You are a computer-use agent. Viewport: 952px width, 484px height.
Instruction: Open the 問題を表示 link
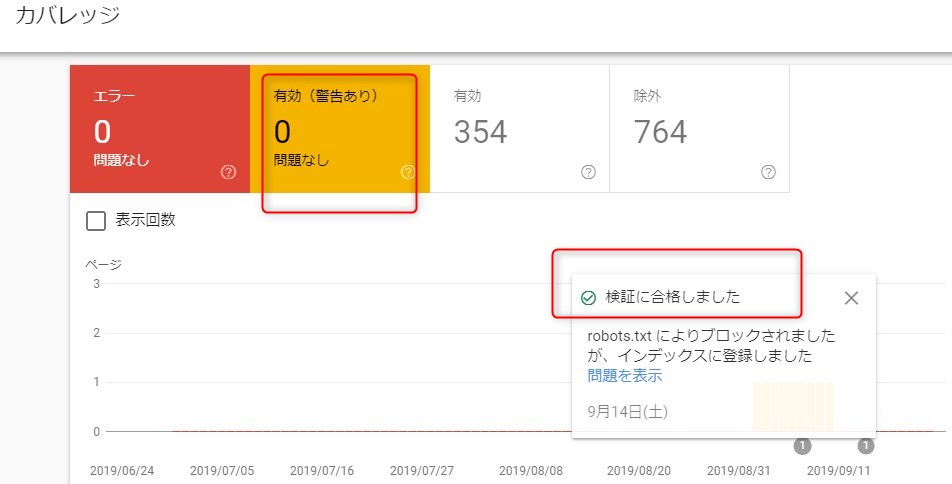[625, 376]
